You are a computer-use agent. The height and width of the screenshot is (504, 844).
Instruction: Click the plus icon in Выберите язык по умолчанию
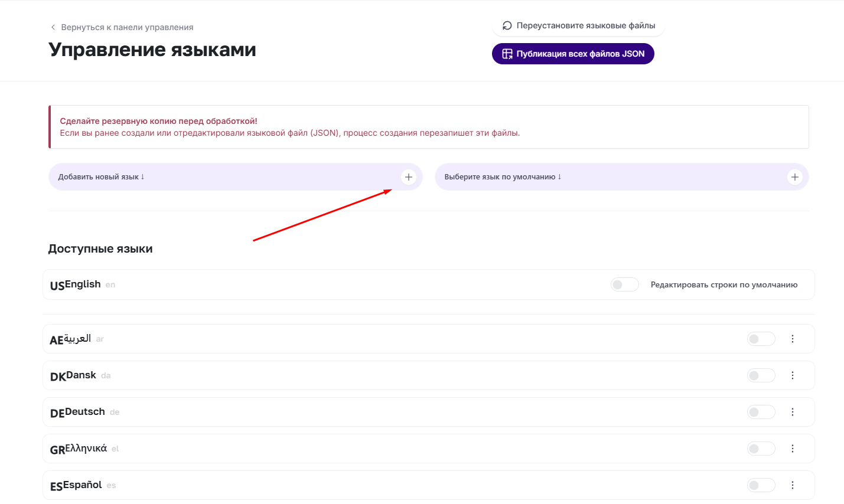794,177
